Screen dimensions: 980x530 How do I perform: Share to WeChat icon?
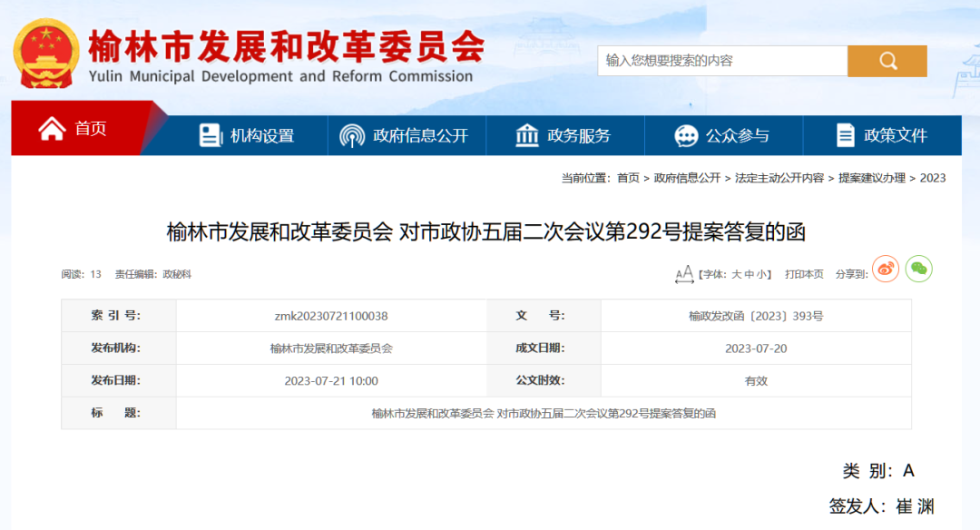pos(918,270)
